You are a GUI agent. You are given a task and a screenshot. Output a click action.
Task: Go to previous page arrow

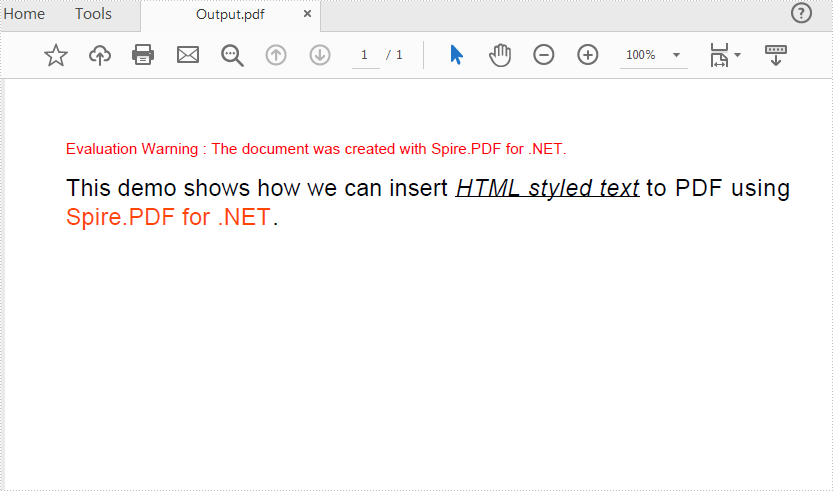pos(276,55)
